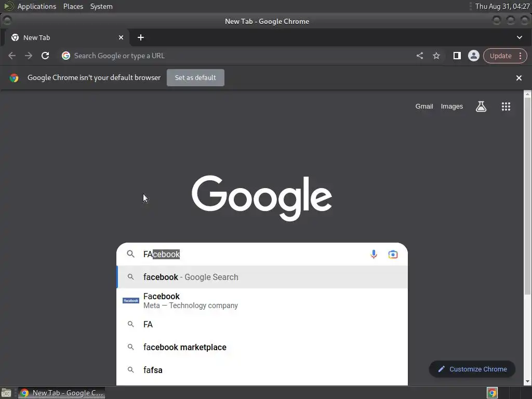This screenshot has width=532, height=399.
Task: Click the page vertical scrollbar
Action: pyautogui.click(x=527, y=197)
